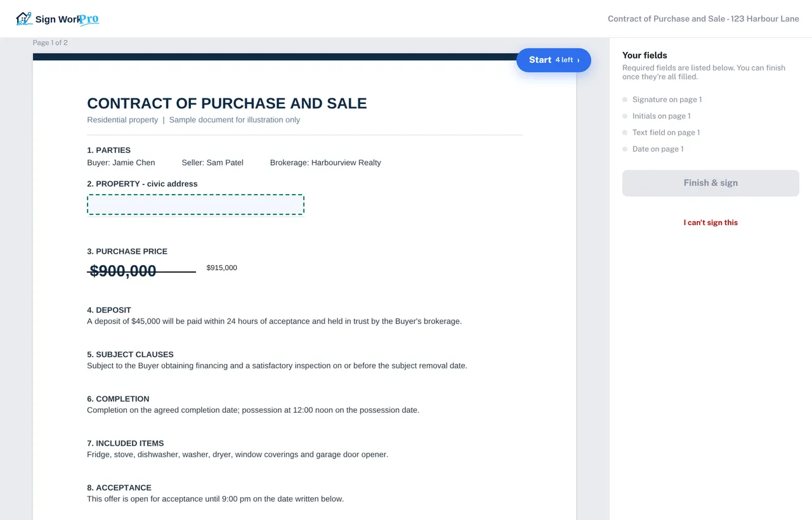Click the sample document subtitle line
Screen dimensions: 812x520
193,120
